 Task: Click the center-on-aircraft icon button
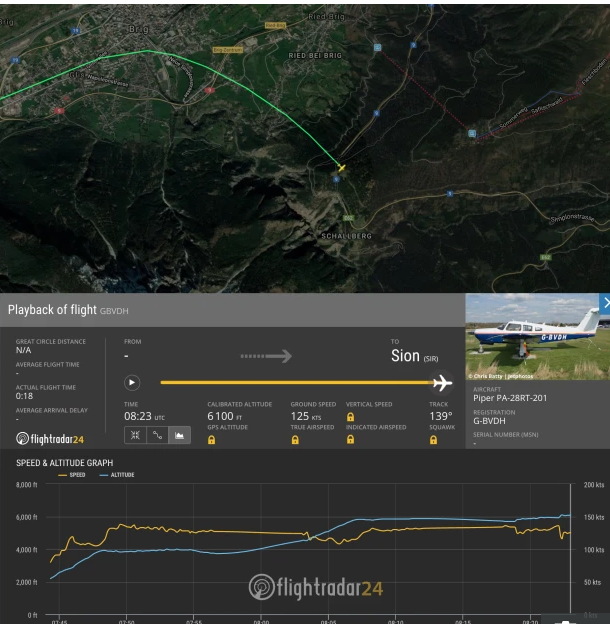pos(134,435)
